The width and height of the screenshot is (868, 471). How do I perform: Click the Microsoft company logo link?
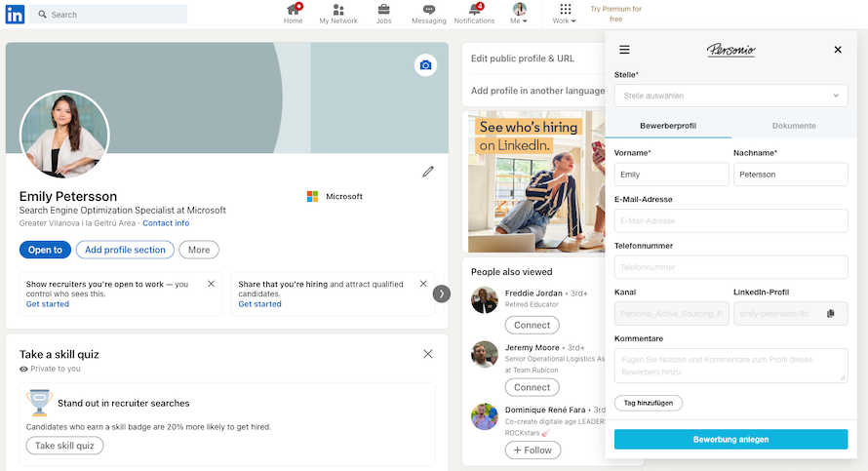pyautogui.click(x=335, y=196)
